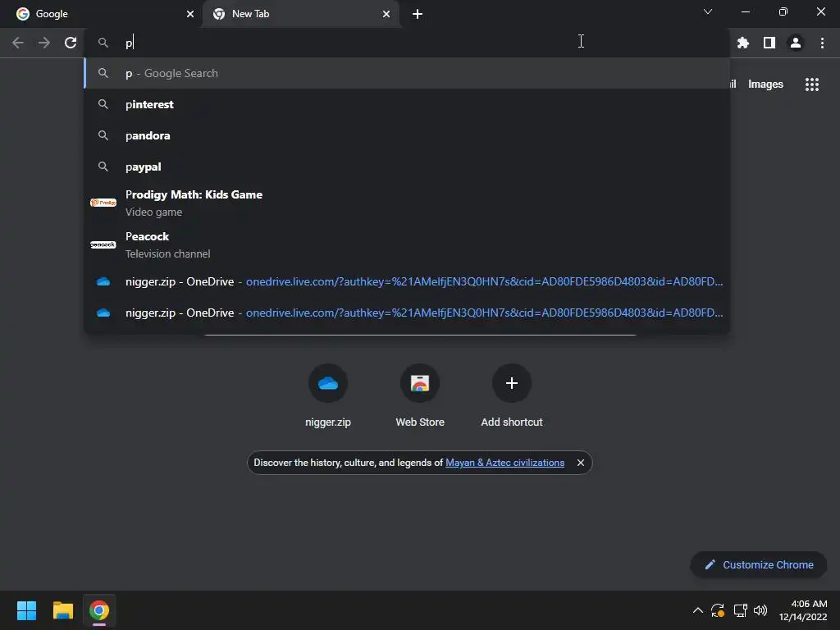Open the clock showing 4:06 AM

803,610
